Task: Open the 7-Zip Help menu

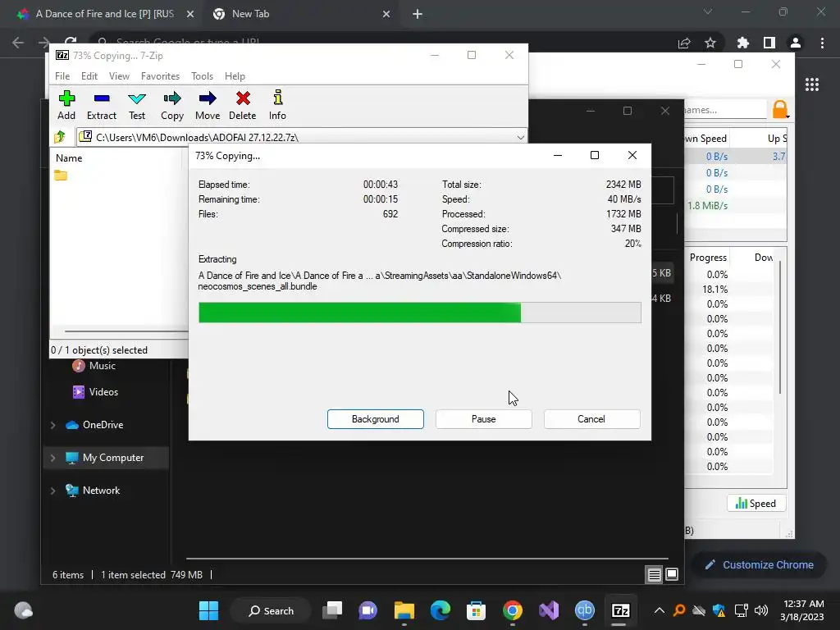Action: coord(235,76)
